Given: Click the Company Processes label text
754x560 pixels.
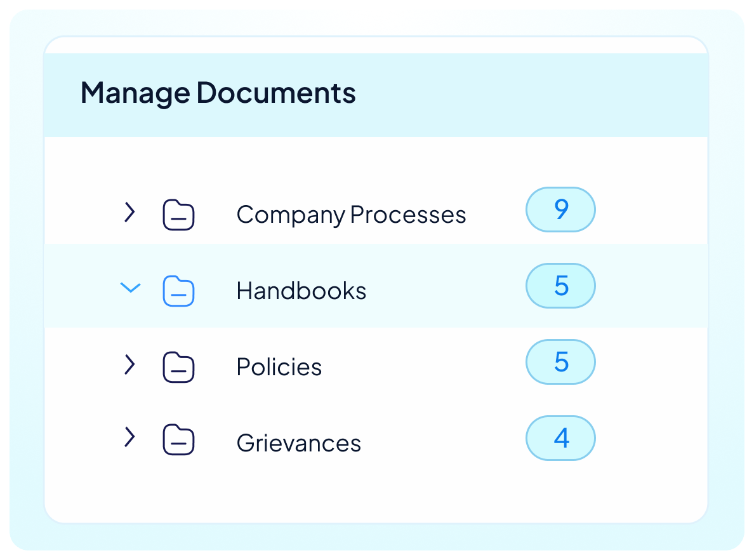Looking at the screenshot, I should (351, 215).
